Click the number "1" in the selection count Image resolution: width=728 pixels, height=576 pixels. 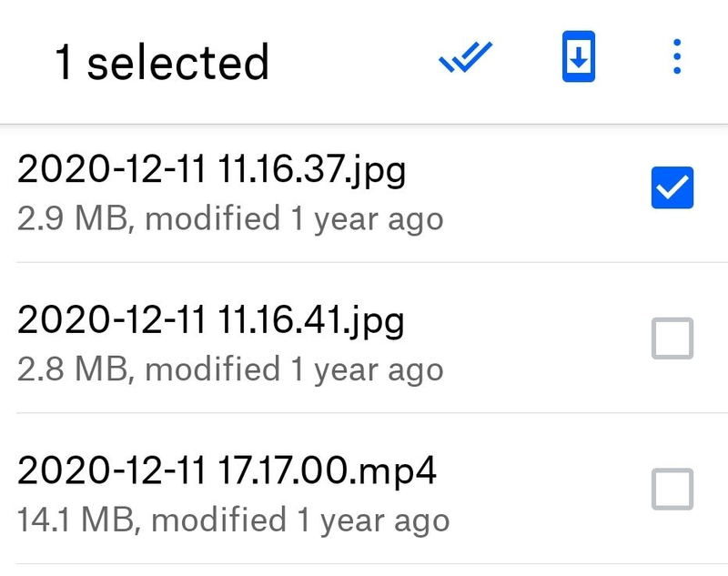64,62
